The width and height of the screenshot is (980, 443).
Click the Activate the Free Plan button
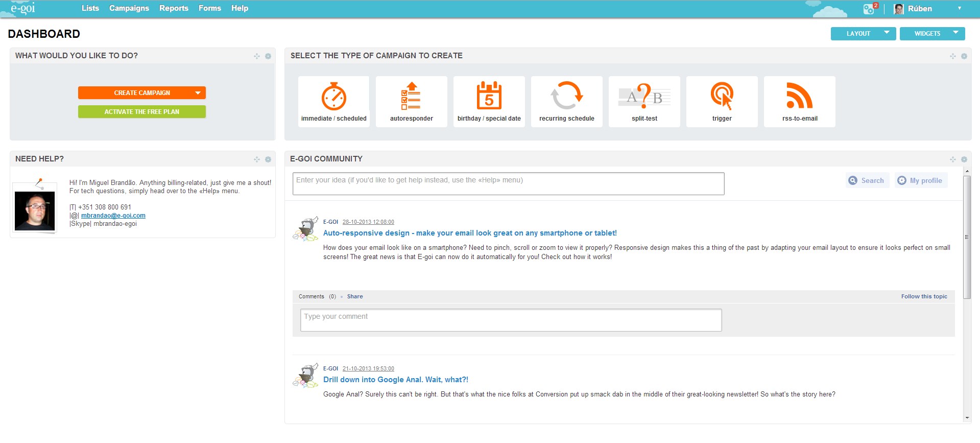click(x=142, y=112)
